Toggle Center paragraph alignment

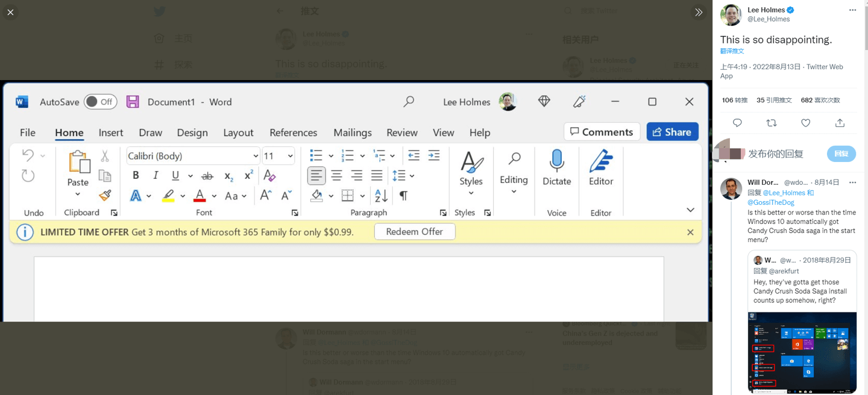tap(336, 176)
